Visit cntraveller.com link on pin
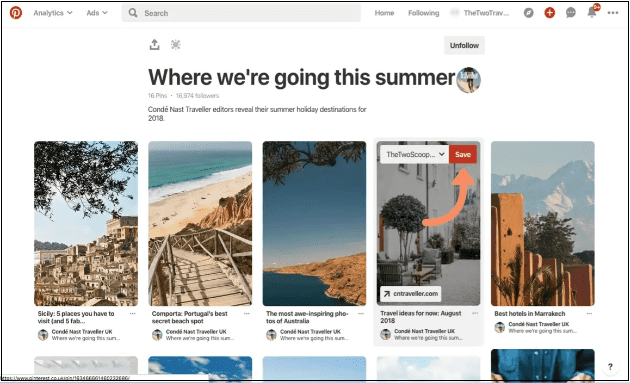The image size is (630, 383). point(411,294)
